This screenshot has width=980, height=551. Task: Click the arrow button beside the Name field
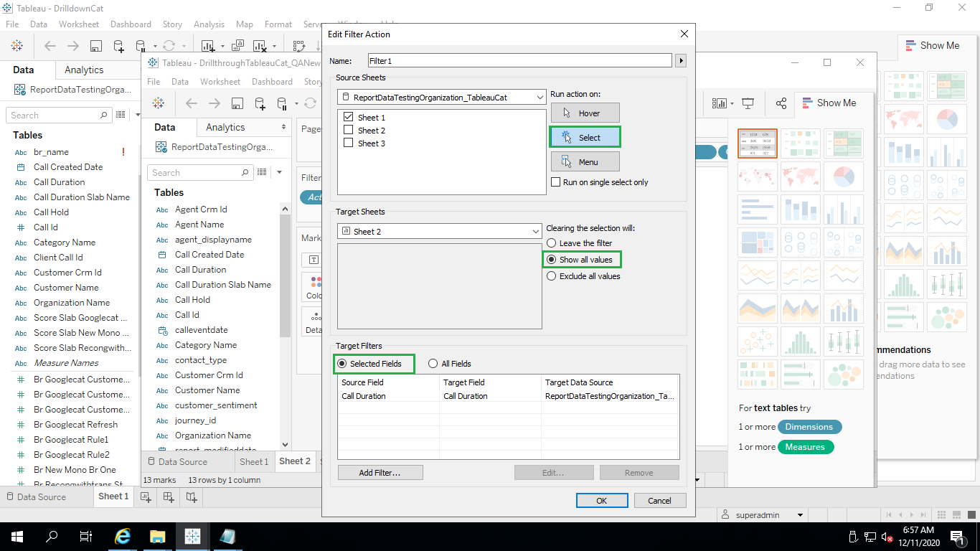681,61
